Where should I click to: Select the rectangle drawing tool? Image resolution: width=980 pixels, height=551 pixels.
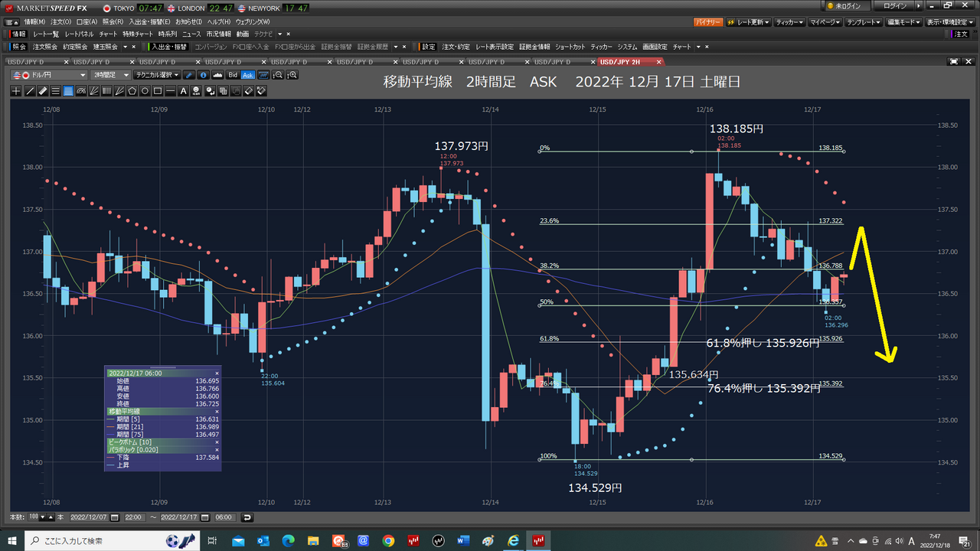[158, 91]
